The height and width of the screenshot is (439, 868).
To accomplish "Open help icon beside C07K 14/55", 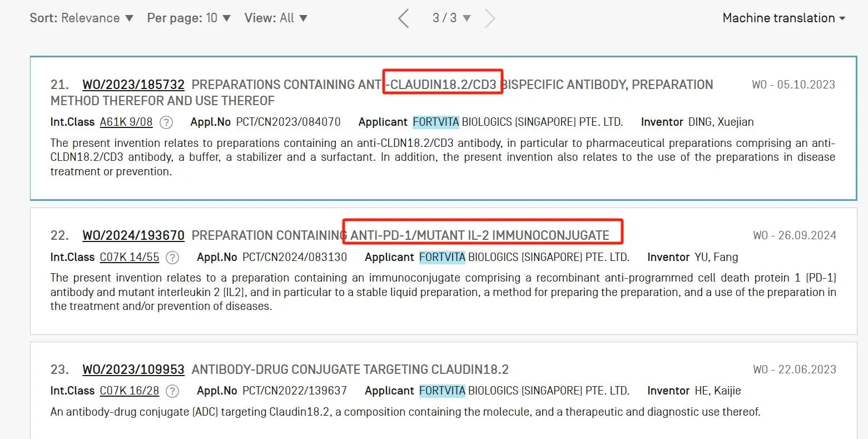I will pyautogui.click(x=172, y=258).
